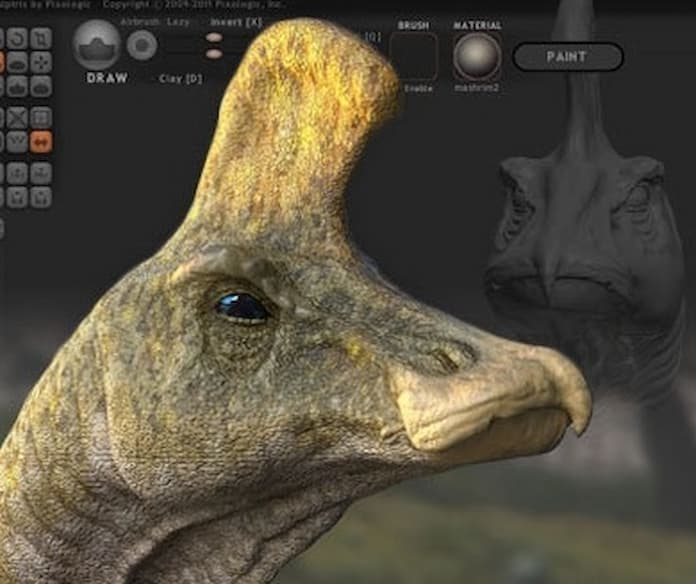The height and width of the screenshot is (584, 696).
Task: Click the material name under sphere
Action: tap(476, 88)
